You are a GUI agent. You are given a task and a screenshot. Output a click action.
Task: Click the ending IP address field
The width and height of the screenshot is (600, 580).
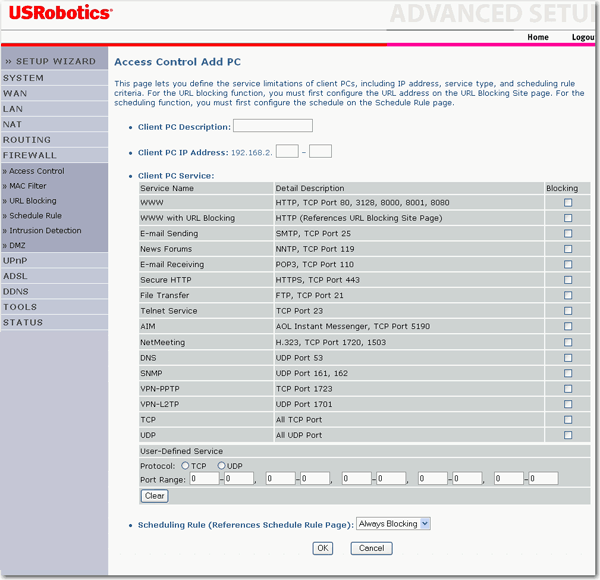320,151
